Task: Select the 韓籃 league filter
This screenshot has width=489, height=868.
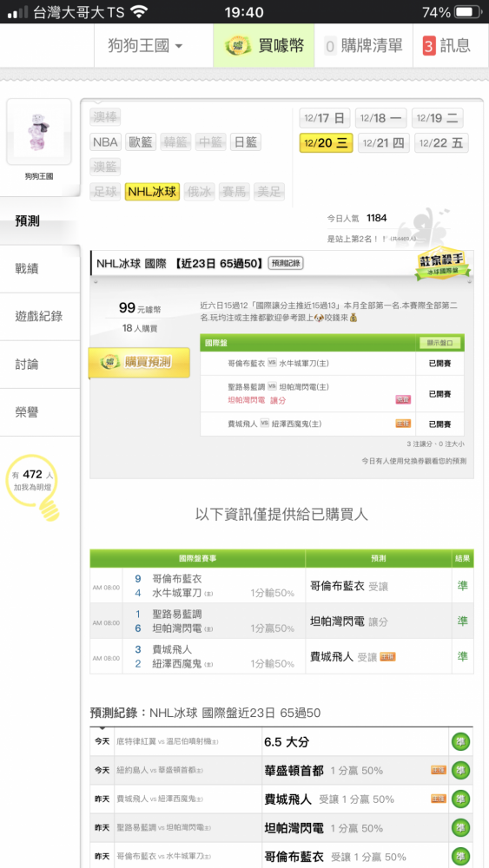Action: coord(175,142)
